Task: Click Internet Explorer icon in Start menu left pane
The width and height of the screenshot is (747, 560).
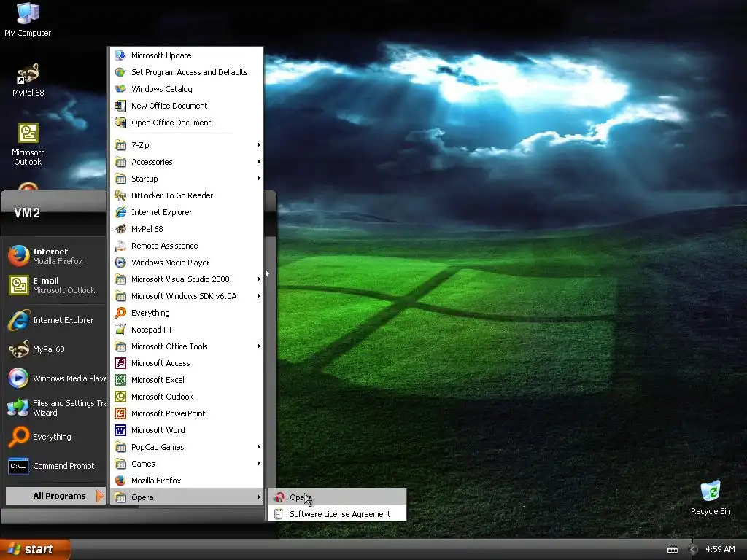Action: (18, 320)
